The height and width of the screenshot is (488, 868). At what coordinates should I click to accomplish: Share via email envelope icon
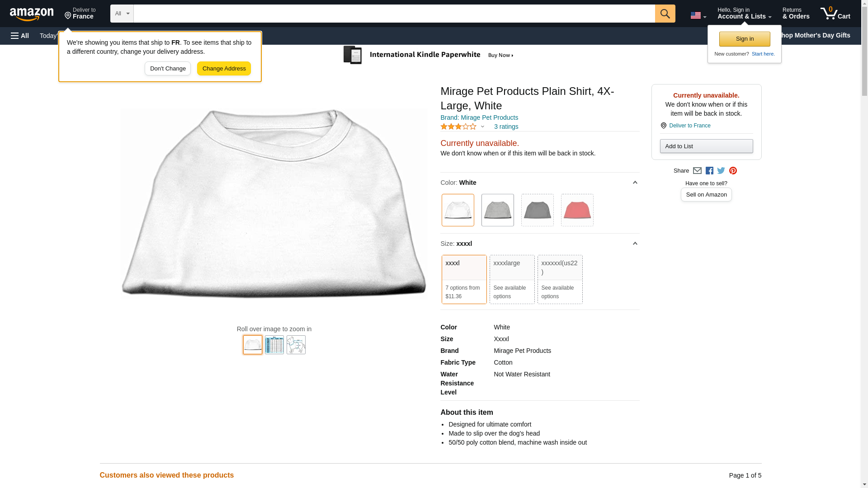697,171
